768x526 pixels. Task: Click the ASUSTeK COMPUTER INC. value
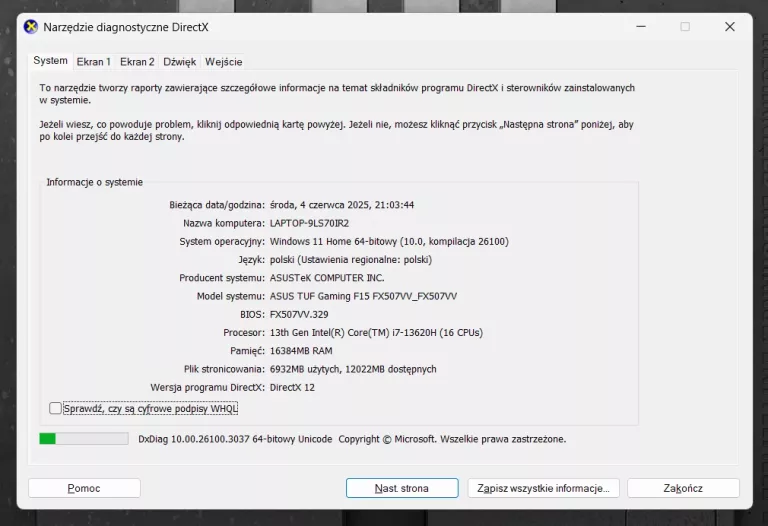tap(327, 278)
